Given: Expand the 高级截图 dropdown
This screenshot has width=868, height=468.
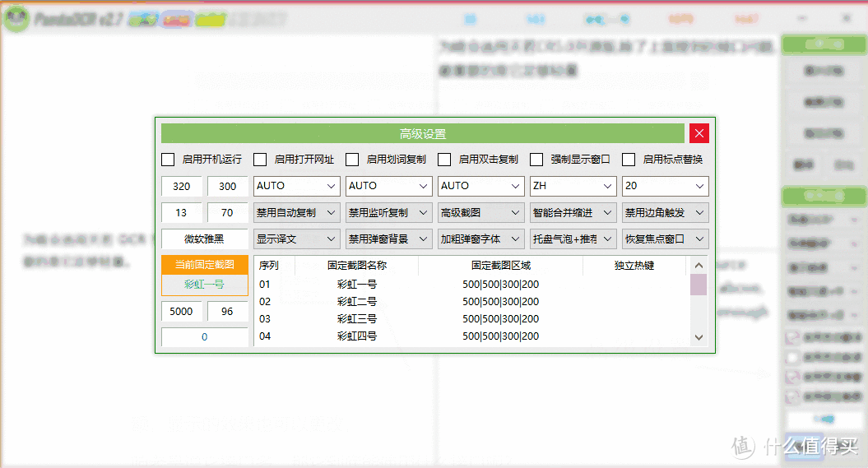Looking at the screenshot, I should click(480, 212).
